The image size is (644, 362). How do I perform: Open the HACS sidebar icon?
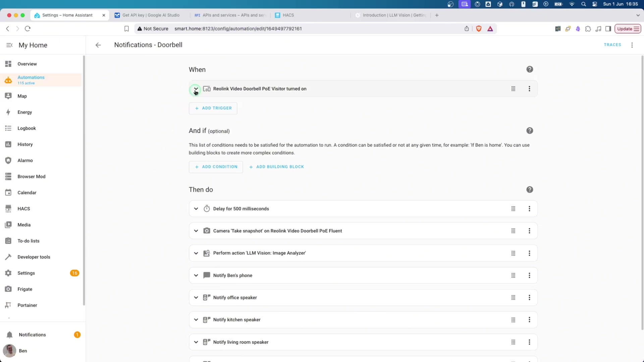[8, 209]
